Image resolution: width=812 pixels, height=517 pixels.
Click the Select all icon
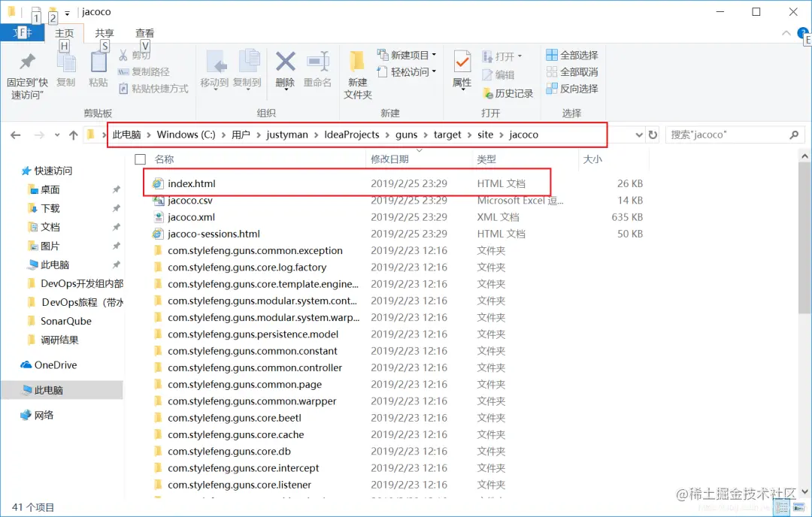pos(552,55)
